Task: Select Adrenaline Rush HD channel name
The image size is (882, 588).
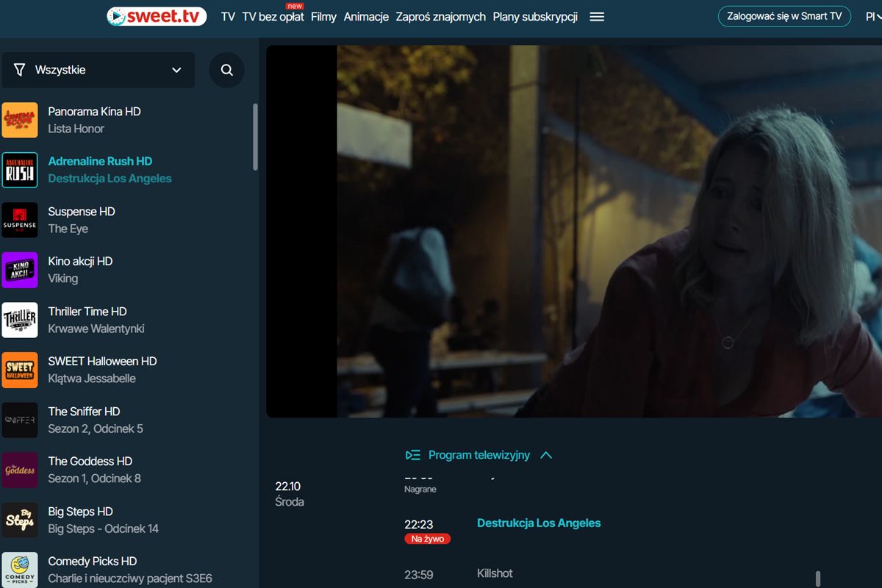Action: 100,162
